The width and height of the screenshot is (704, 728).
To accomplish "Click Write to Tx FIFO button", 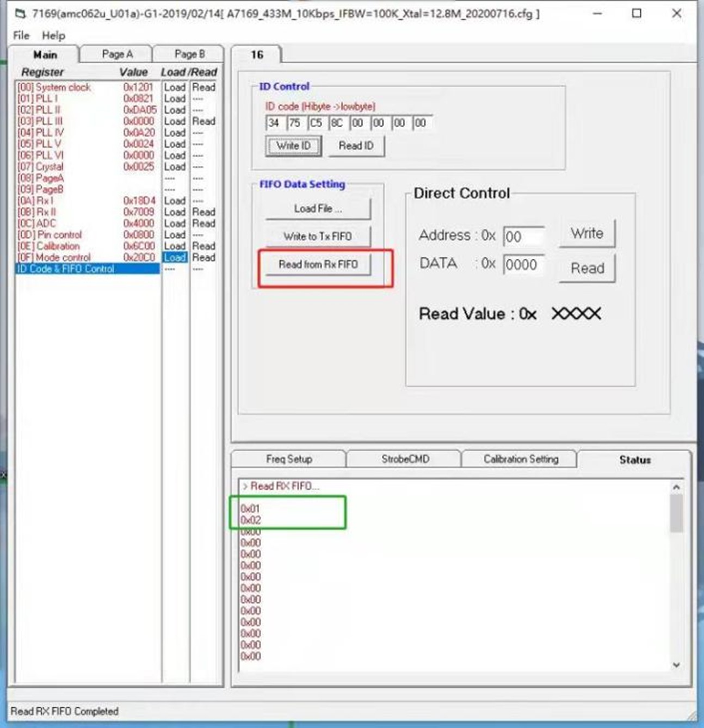I will [318, 237].
